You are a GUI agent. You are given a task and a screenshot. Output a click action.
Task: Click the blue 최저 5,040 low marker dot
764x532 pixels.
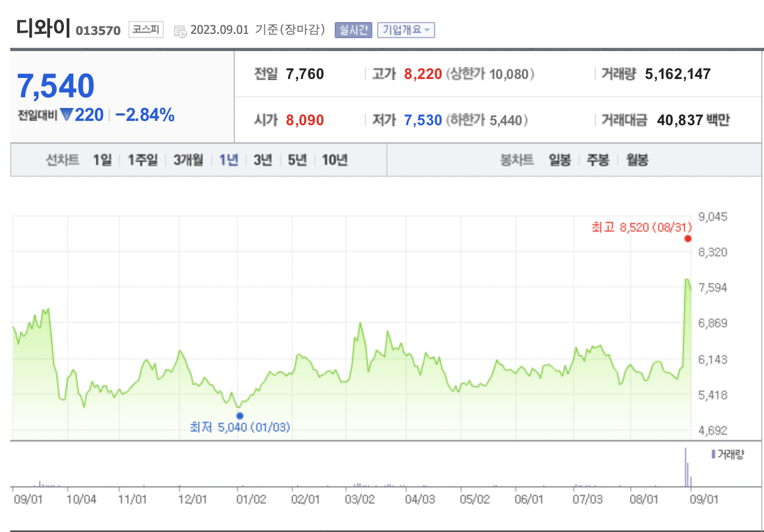pyautogui.click(x=240, y=415)
